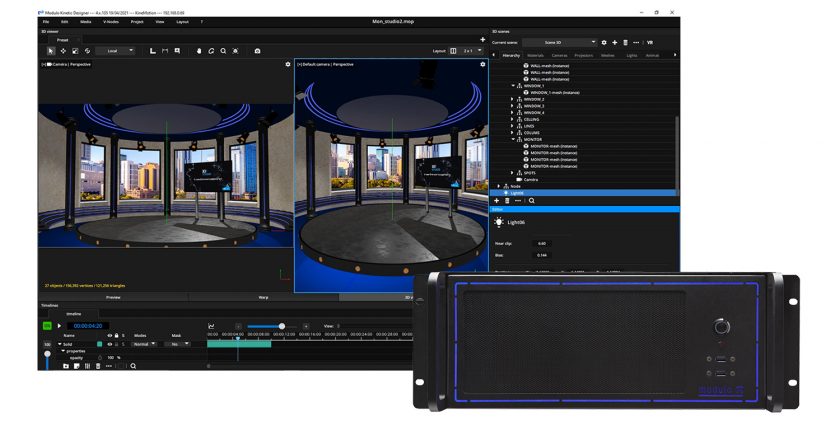Expand the COLUMS tree node
The image size is (840, 440).
pyautogui.click(x=513, y=133)
